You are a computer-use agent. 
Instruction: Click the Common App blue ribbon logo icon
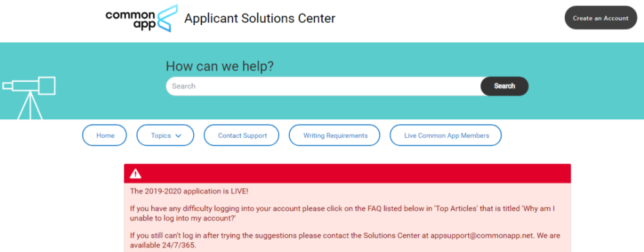(x=167, y=19)
